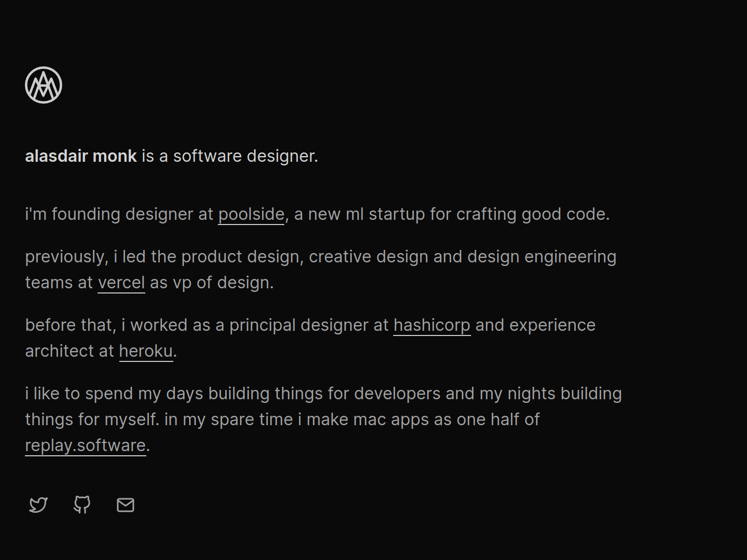Click the words 'principal designer'
747x560 pixels.
click(308, 325)
